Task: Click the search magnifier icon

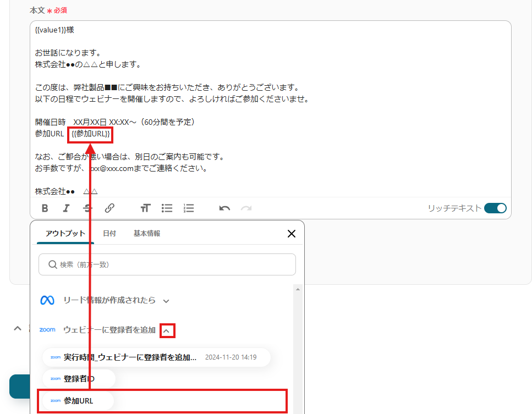Action: point(53,264)
